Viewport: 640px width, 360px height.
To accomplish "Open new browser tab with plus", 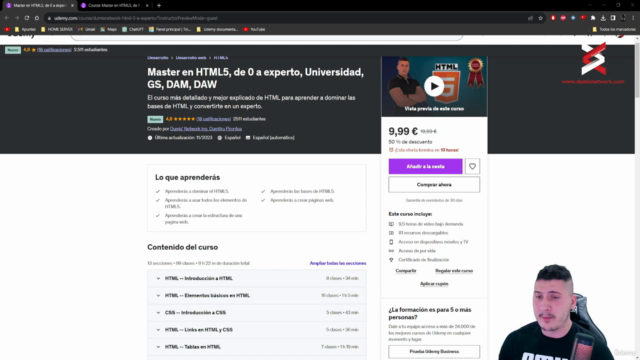I will click(159, 5).
